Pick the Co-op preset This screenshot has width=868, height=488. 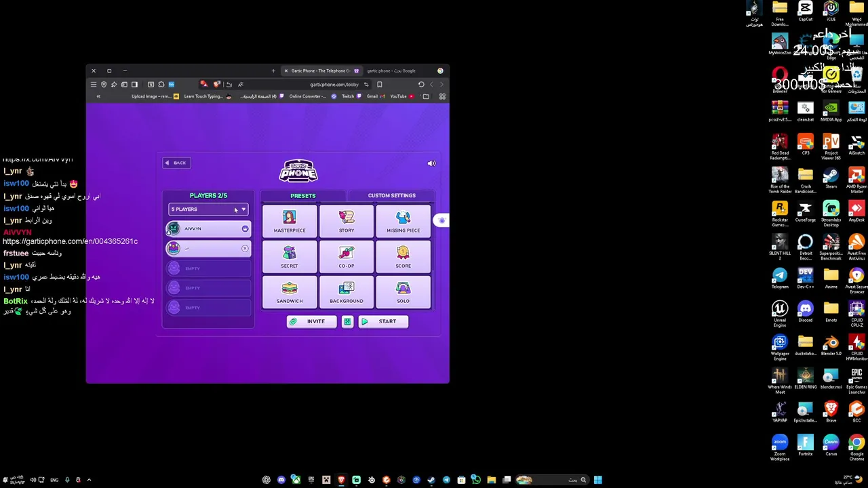tap(347, 256)
